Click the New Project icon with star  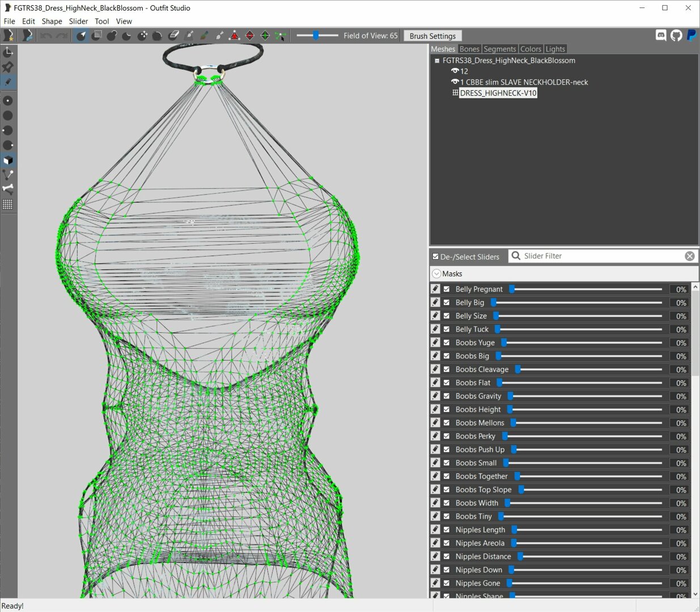coord(9,36)
